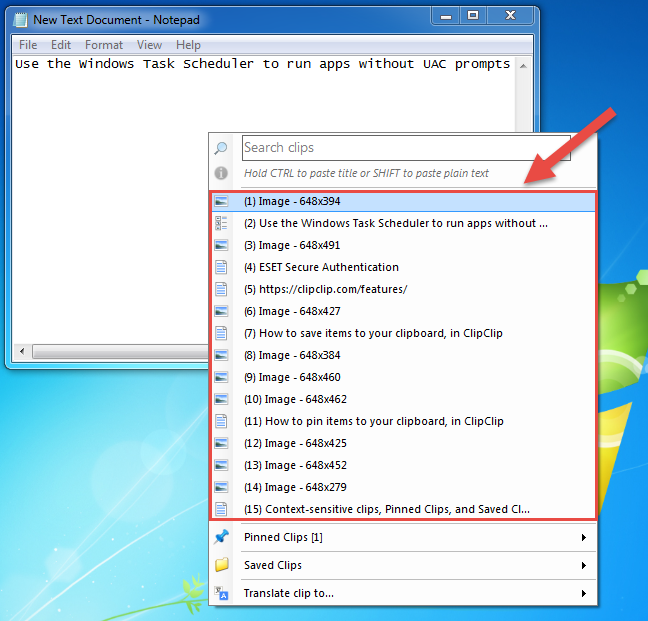Open the File menu in Notepad
The width and height of the screenshot is (648, 621).
coord(28,45)
